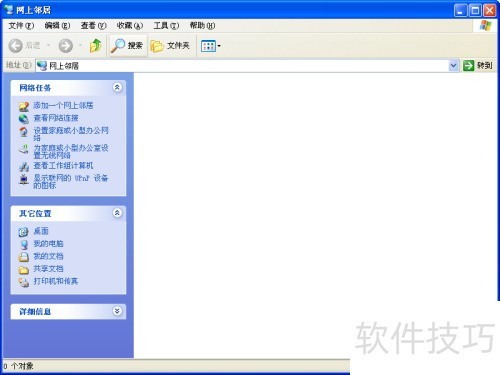Open the 编辑(E) menu
The height and width of the screenshot is (375, 500).
point(57,25)
